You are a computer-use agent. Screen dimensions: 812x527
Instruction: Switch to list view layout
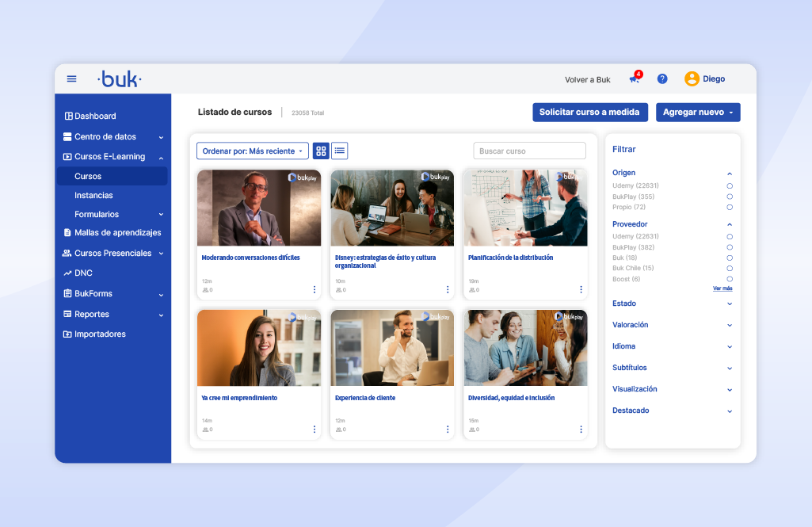pos(339,150)
